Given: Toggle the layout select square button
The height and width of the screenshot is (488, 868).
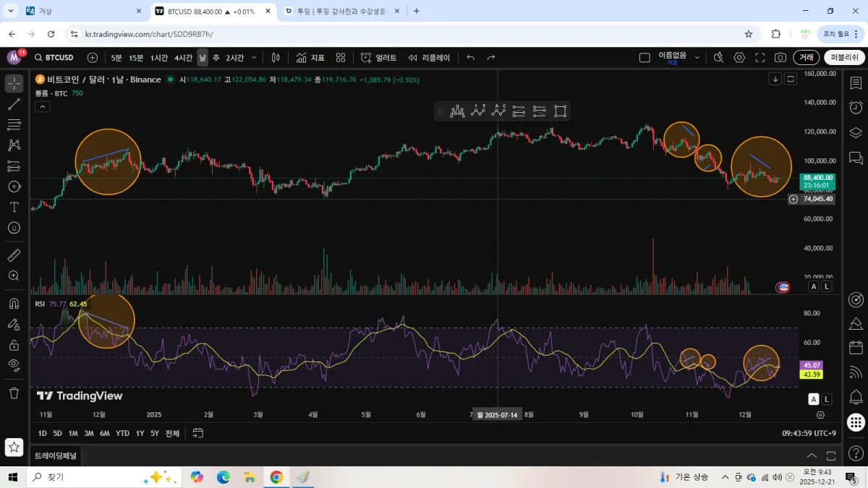Looking at the screenshot, I should tap(644, 58).
